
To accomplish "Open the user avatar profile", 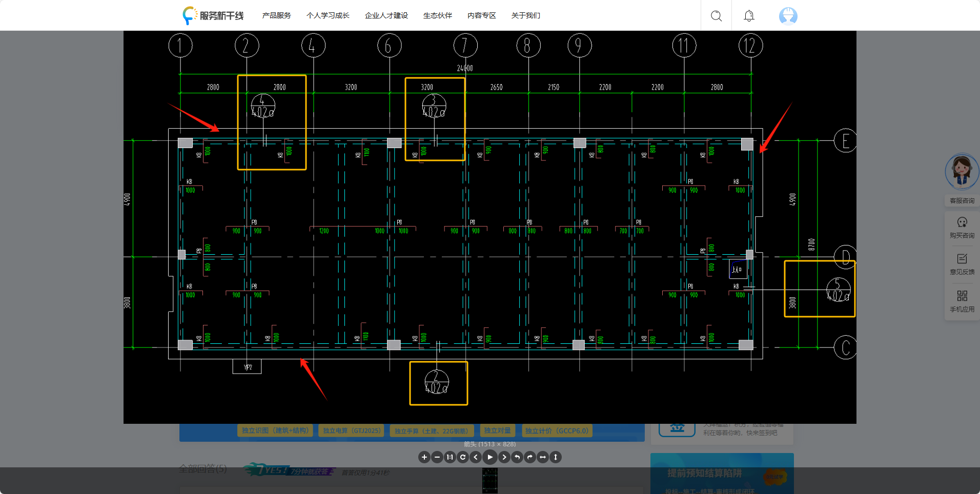I will click(788, 16).
